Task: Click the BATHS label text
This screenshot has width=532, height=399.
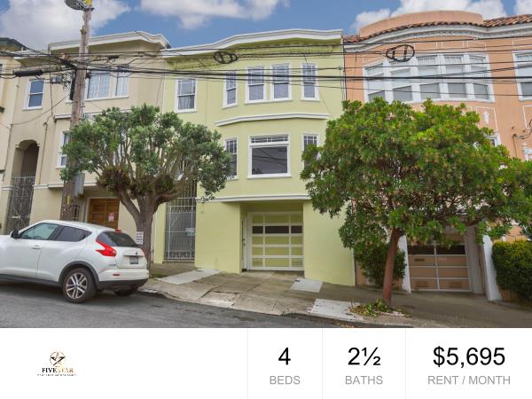Action: (x=364, y=380)
